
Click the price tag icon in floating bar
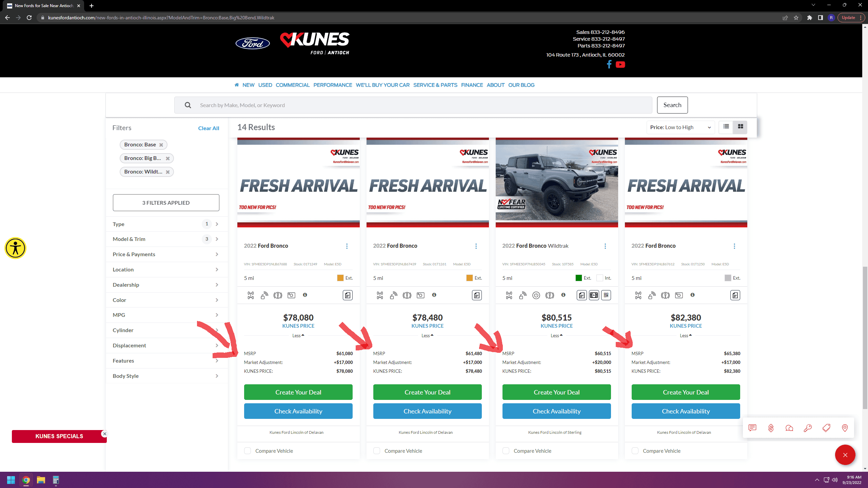tap(826, 428)
